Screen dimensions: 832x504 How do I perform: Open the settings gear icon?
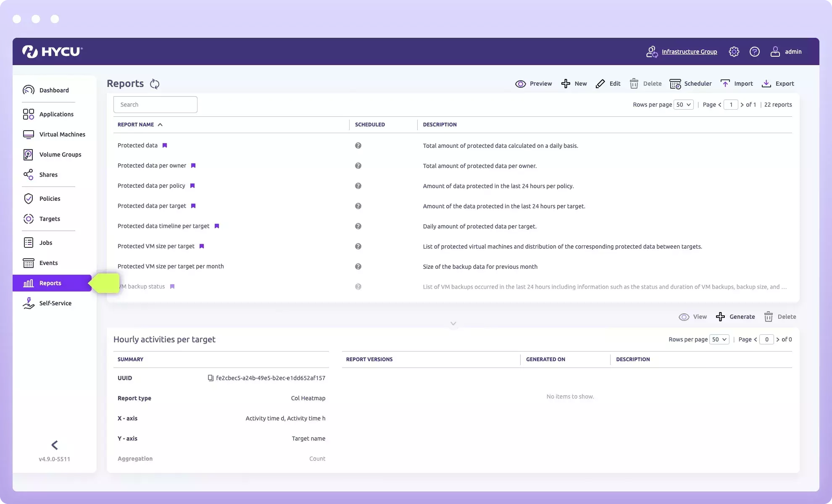[x=734, y=51]
